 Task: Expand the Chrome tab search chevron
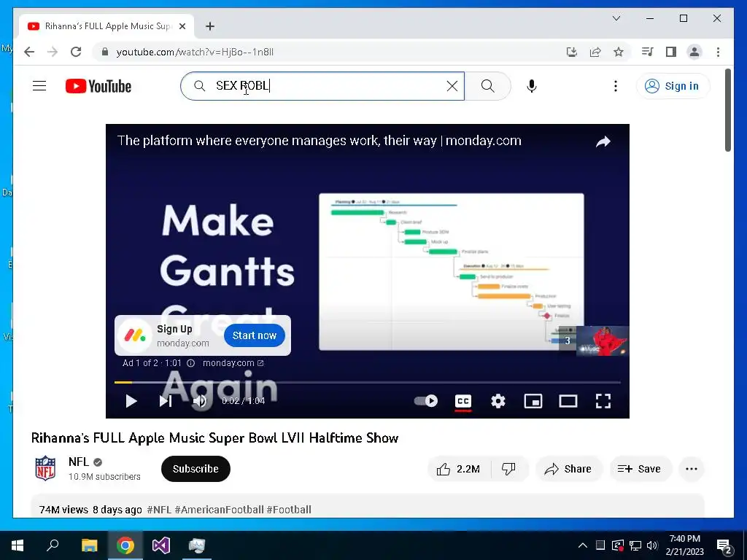(616, 18)
